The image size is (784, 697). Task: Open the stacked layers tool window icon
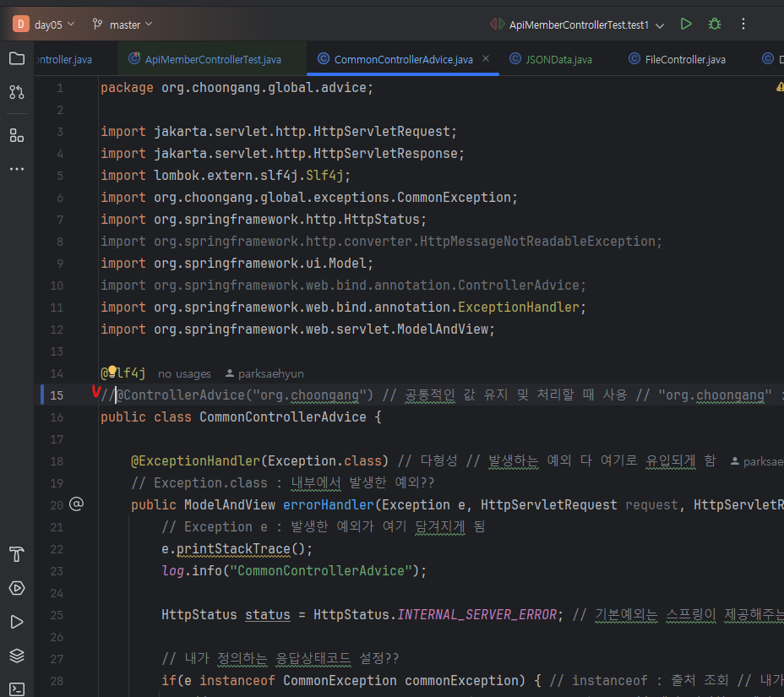[17, 655]
